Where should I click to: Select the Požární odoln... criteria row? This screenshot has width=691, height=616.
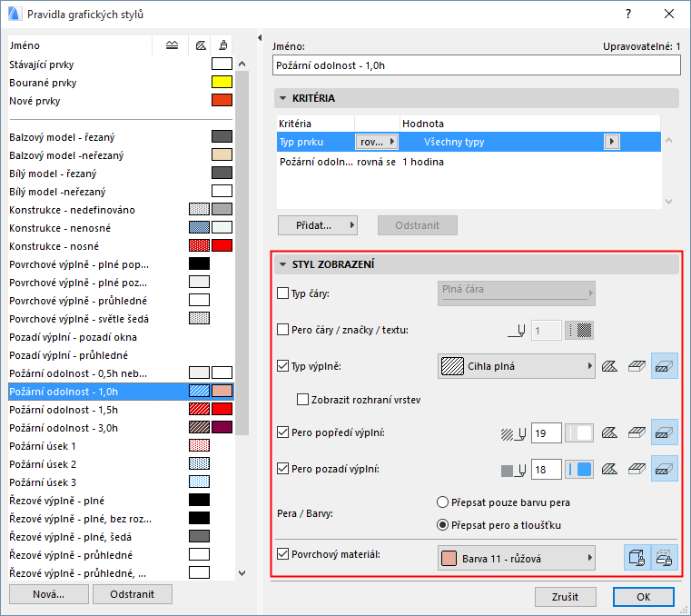pyautogui.click(x=469, y=162)
